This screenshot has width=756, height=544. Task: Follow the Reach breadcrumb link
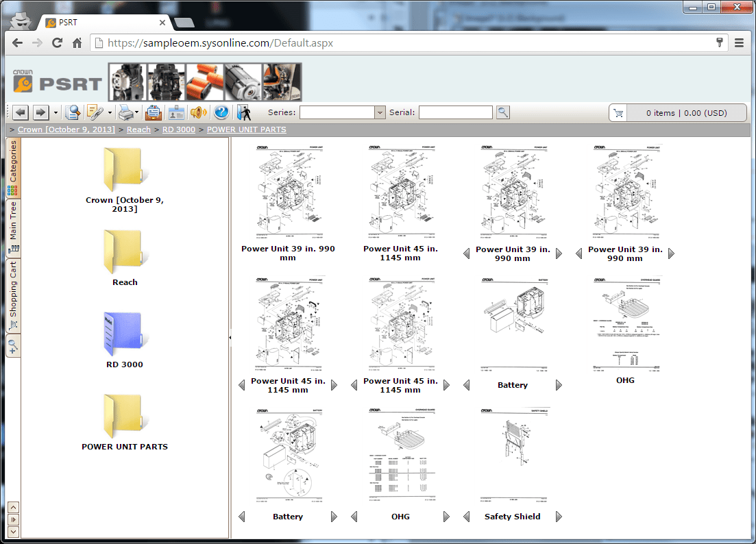(x=139, y=129)
